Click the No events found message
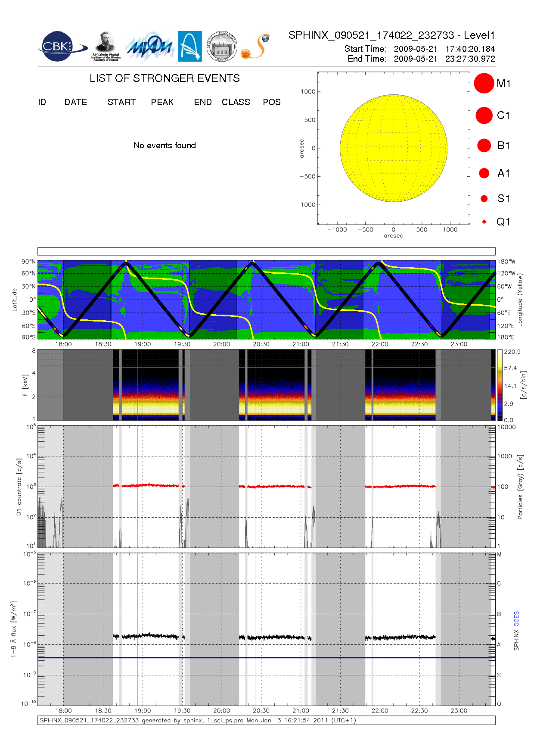Screen dimensions: 534x756 tap(165, 145)
